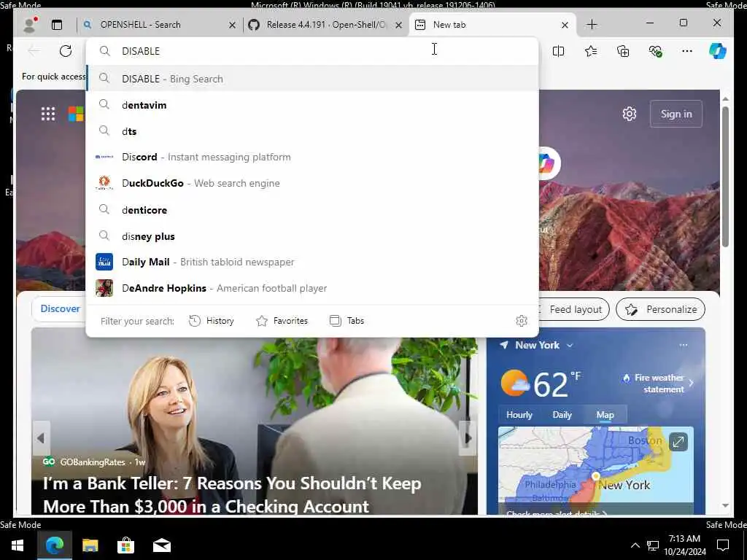Image resolution: width=747 pixels, height=560 pixels.
Task: Show hidden system tray icons
Action: tap(635, 545)
